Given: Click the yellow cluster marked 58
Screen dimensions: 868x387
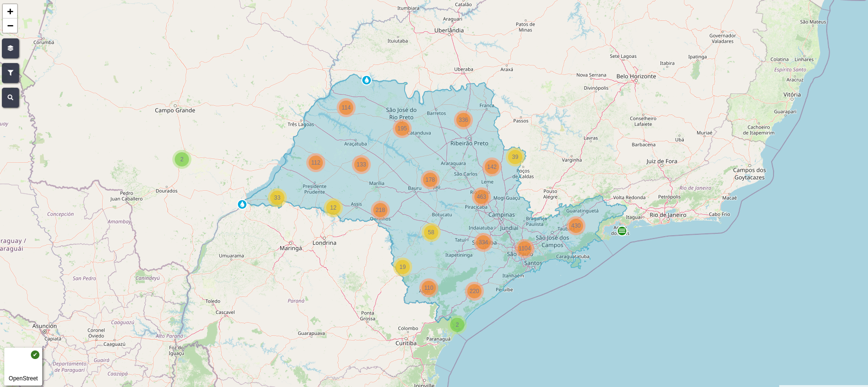Looking at the screenshot, I should (431, 232).
